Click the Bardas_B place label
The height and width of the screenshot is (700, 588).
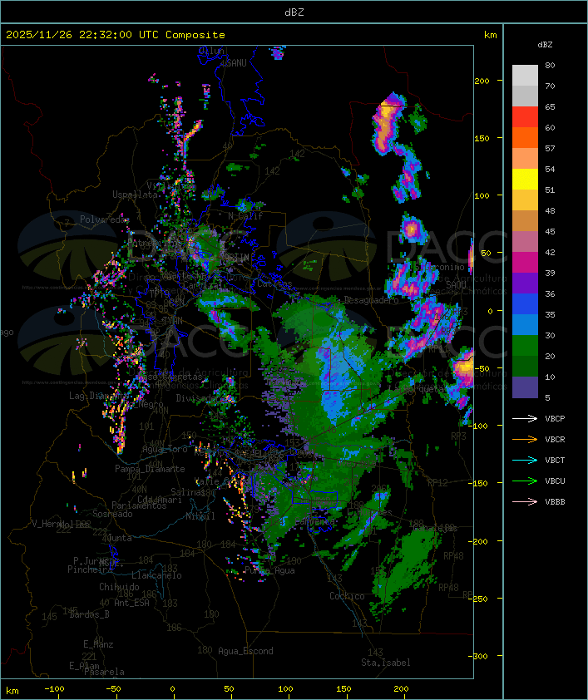(90, 614)
